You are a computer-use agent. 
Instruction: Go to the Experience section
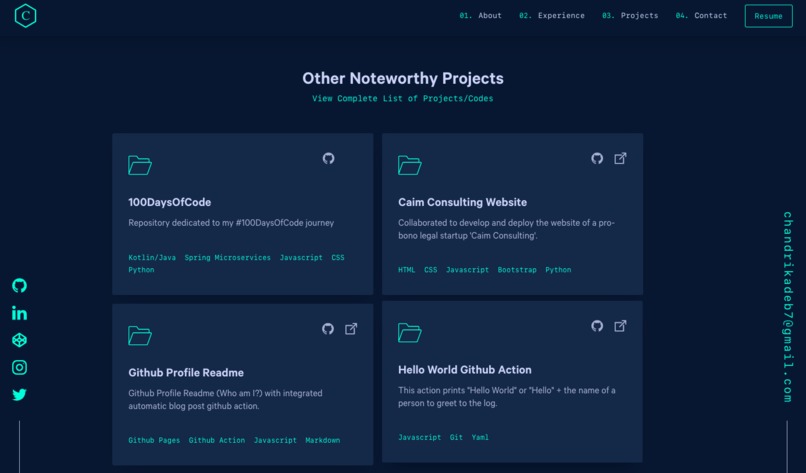(552, 15)
